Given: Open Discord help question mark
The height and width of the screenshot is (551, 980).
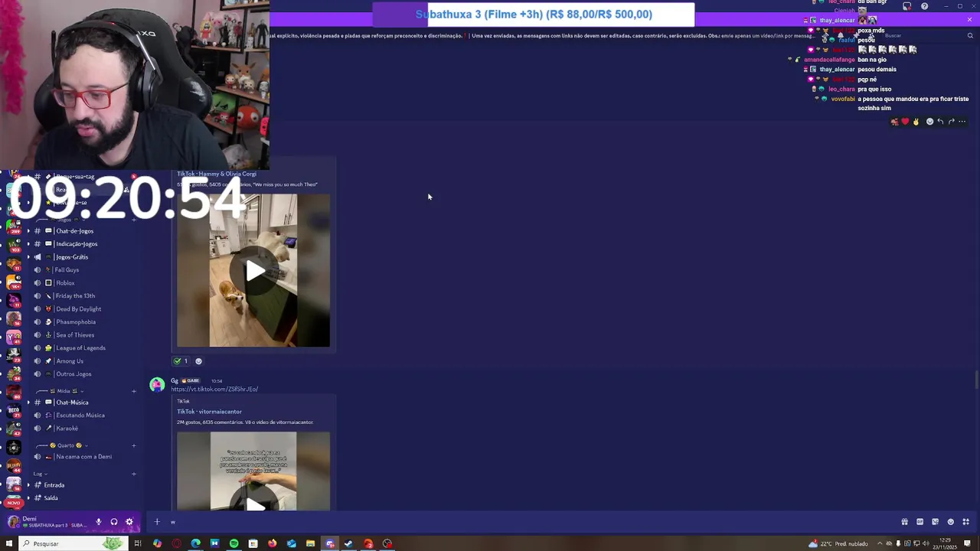Looking at the screenshot, I should click(x=924, y=6).
